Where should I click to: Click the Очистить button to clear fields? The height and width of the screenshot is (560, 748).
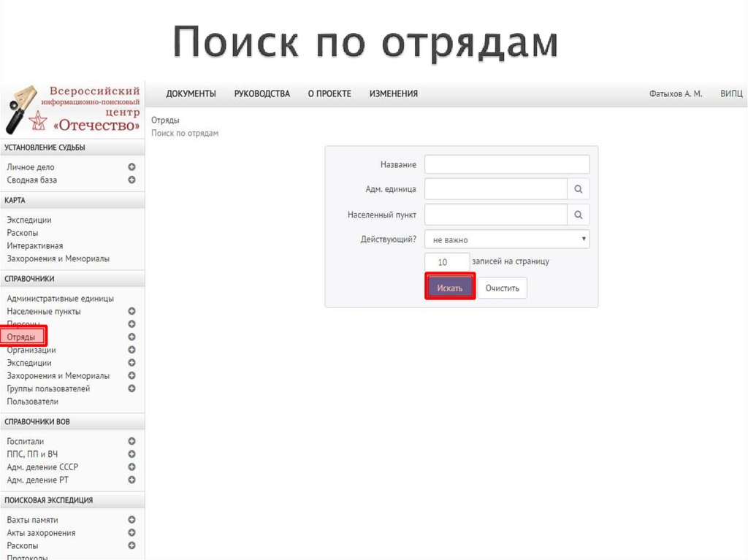502,287
